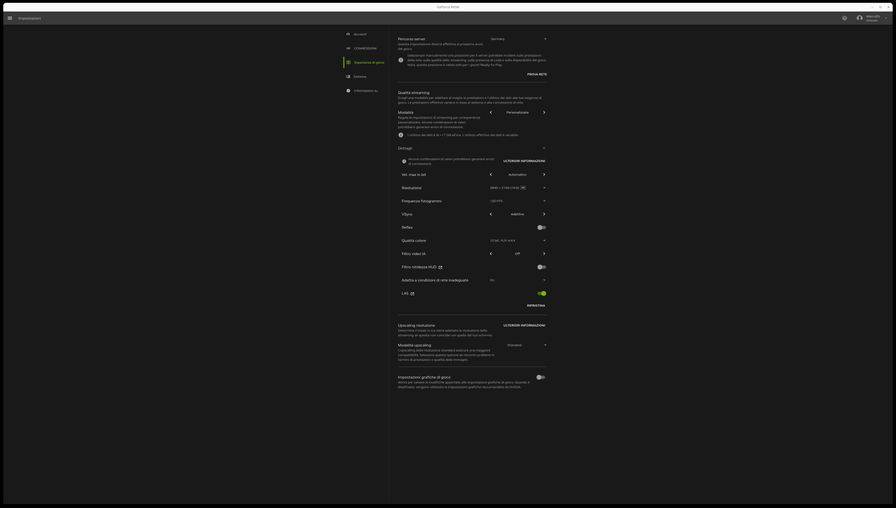Click the external link icon next to L4S
The image size is (896, 508).
pyautogui.click(x=412, y=294)
